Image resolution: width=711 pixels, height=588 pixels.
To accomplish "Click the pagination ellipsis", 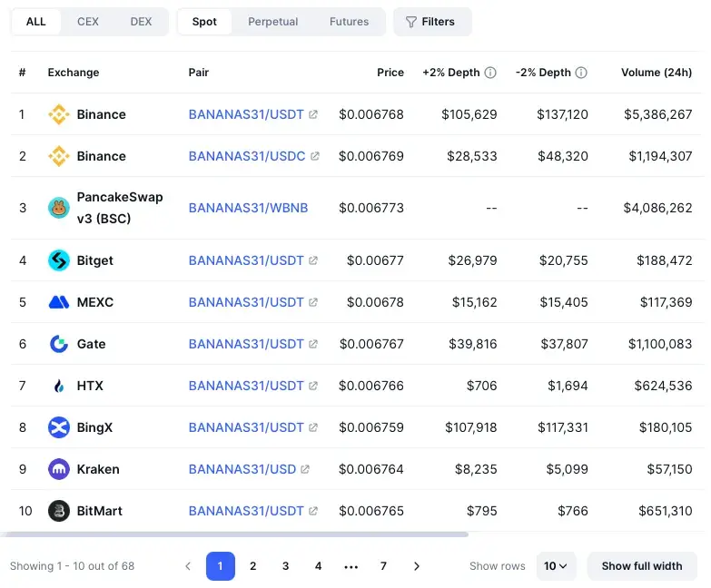I will pos(351,567).
